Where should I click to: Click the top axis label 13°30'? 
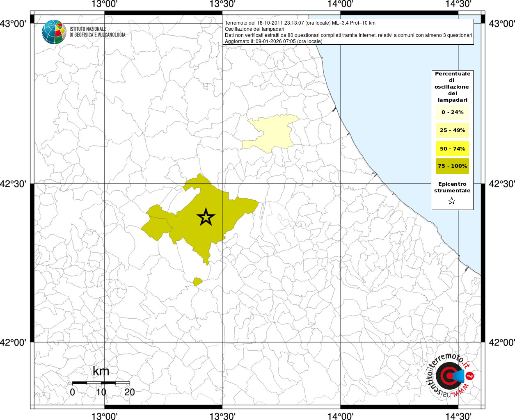(x=222, y=5)
